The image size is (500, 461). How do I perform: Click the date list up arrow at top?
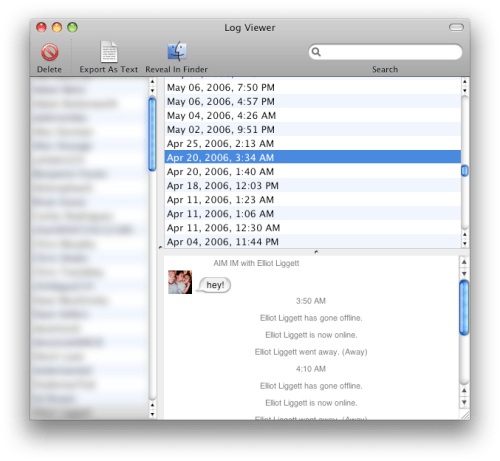coord(465,82)
